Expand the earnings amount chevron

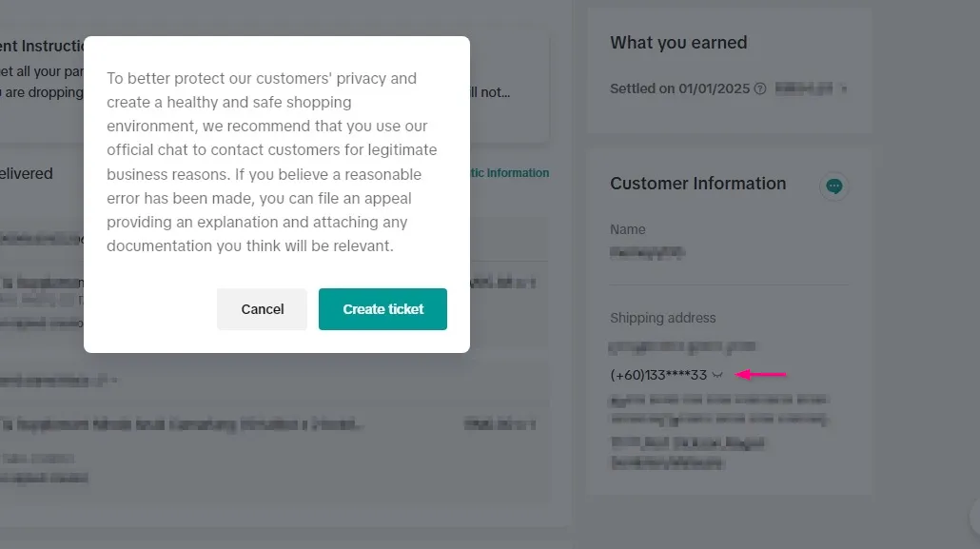pos(844,89)
